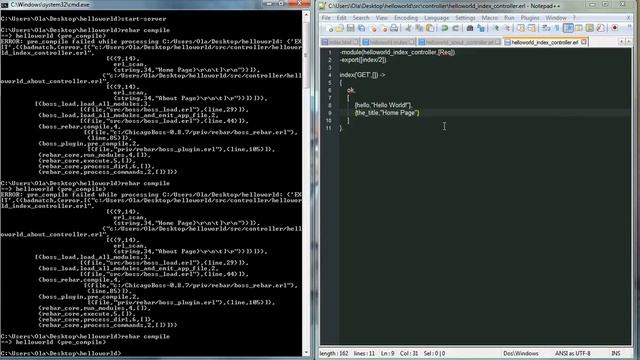Toggle the INS insert mode indicator
640x360 pixels.
click(x=616, y=353)
